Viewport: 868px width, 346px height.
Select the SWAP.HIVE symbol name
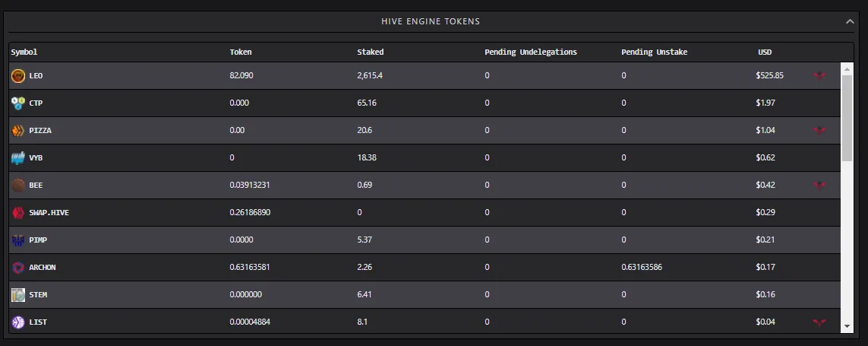point(49,212)
